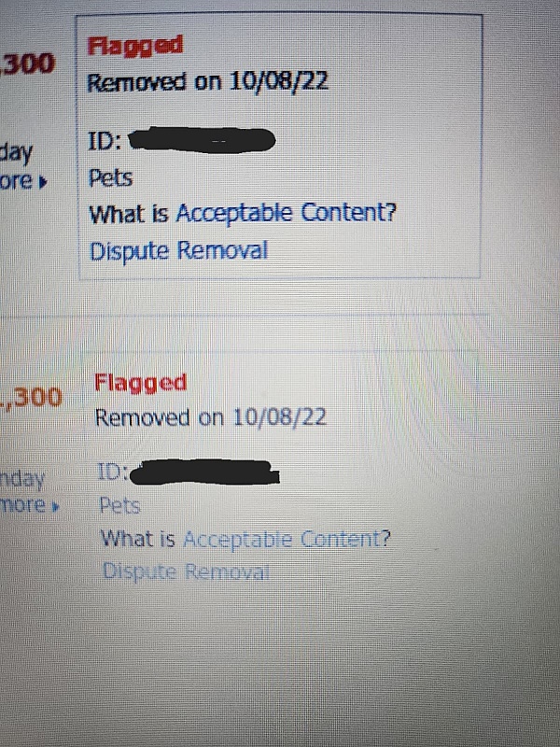Click the 'nday' text beside second listing
The image size is (560, 747).
[22, 478]
